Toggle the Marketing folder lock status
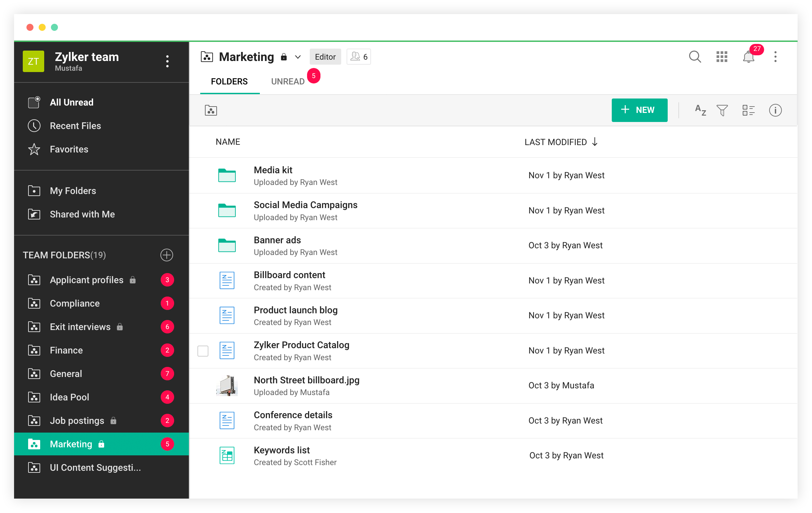 (x=285, y=57)
